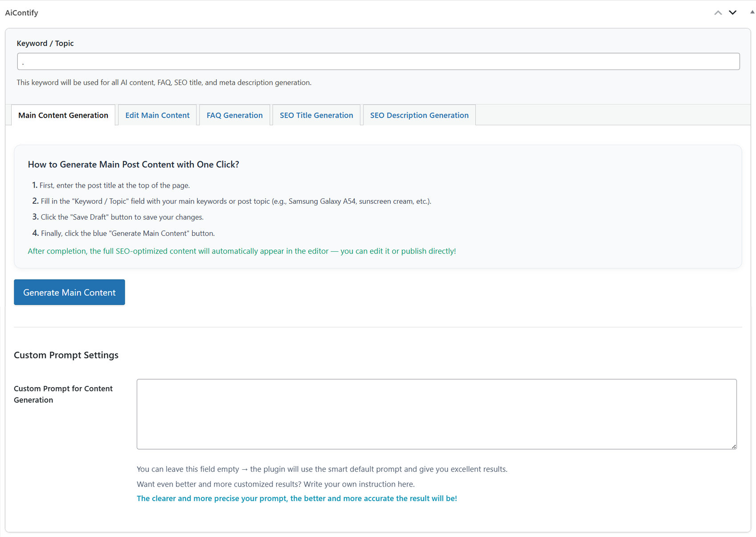756x537 pixels.
Task: Grab the textarea resize handle corner
Action: pos(734,446)
